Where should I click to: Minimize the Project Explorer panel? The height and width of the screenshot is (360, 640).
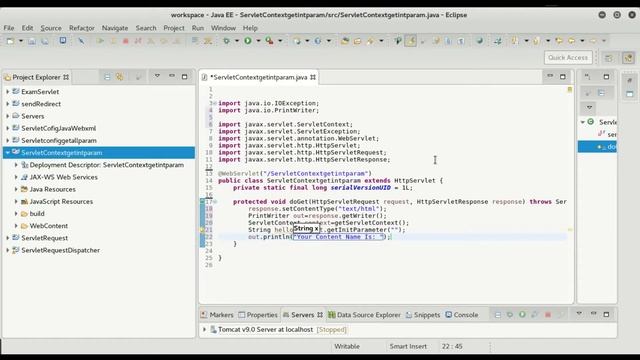[x=172, y=76]
